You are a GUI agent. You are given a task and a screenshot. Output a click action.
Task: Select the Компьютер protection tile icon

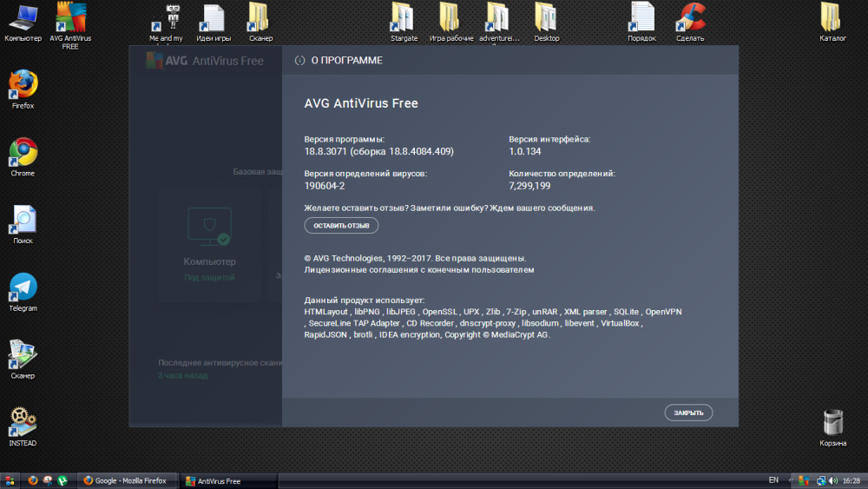tap(209, 226)
